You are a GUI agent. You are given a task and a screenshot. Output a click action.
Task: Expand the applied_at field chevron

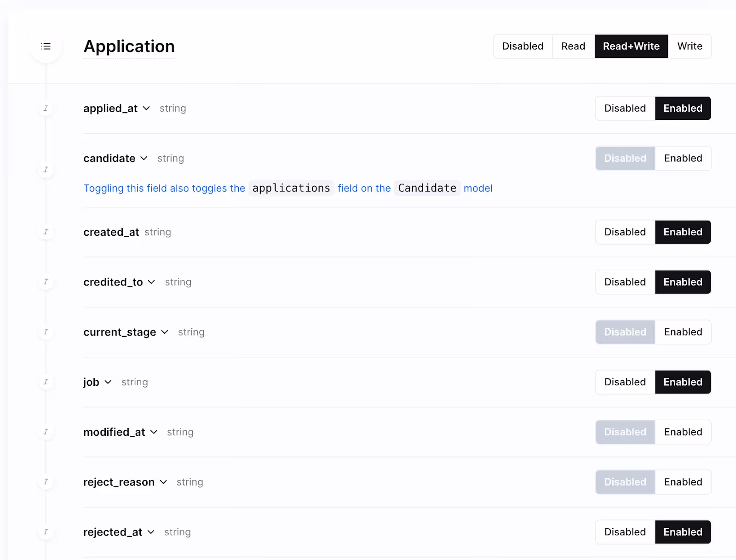tap(146, 109)
